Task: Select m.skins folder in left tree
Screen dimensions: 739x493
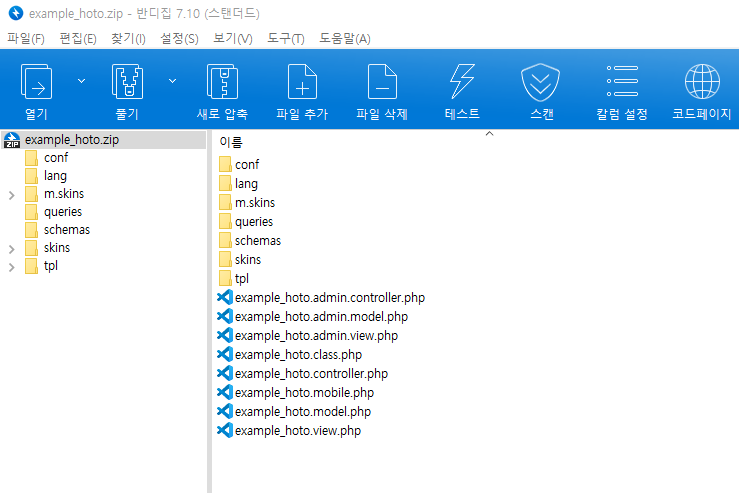Action: (x=54, y=194)
